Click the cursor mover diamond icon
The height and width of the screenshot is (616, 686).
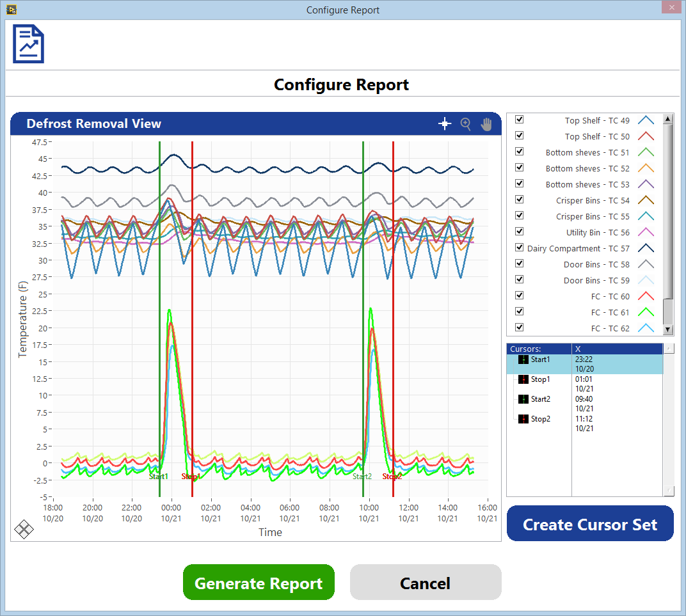click(x=24, y=530)
